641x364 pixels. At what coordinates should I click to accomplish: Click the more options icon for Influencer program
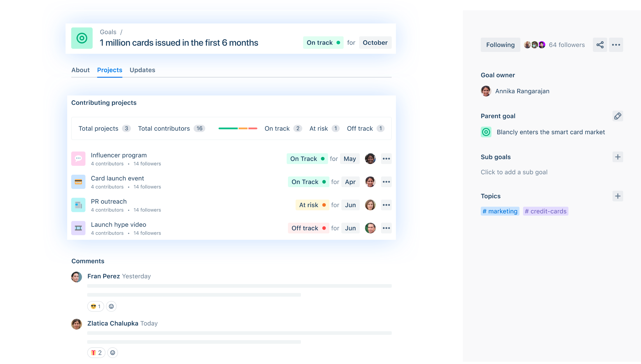(x=386, y=158)
